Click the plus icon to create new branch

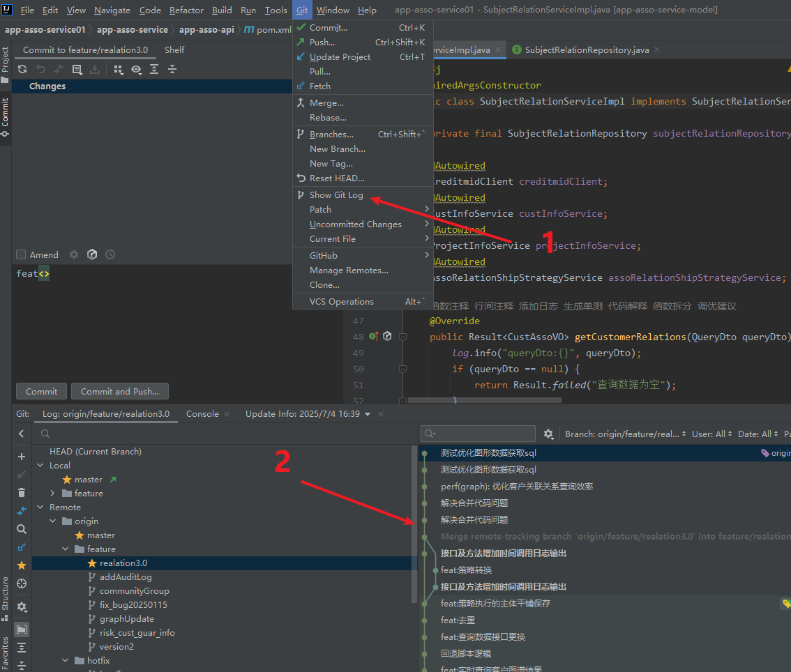(x=22, y=457)
